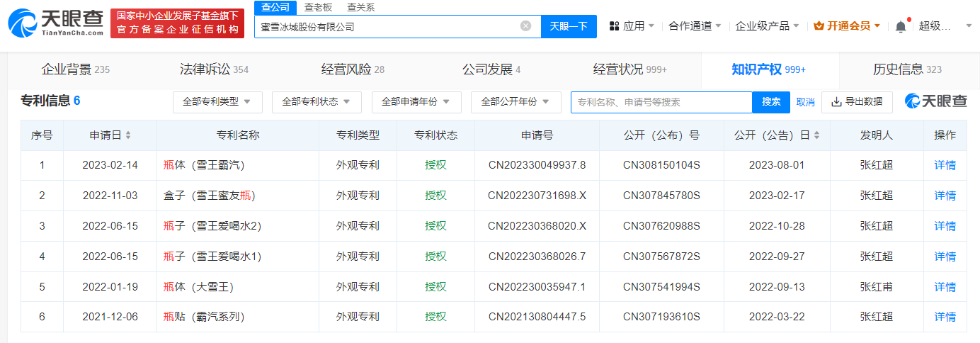Click application number CN202330049937.8
Image resolution: width=980 pixels, height=343 pixels.
[537, 165]
